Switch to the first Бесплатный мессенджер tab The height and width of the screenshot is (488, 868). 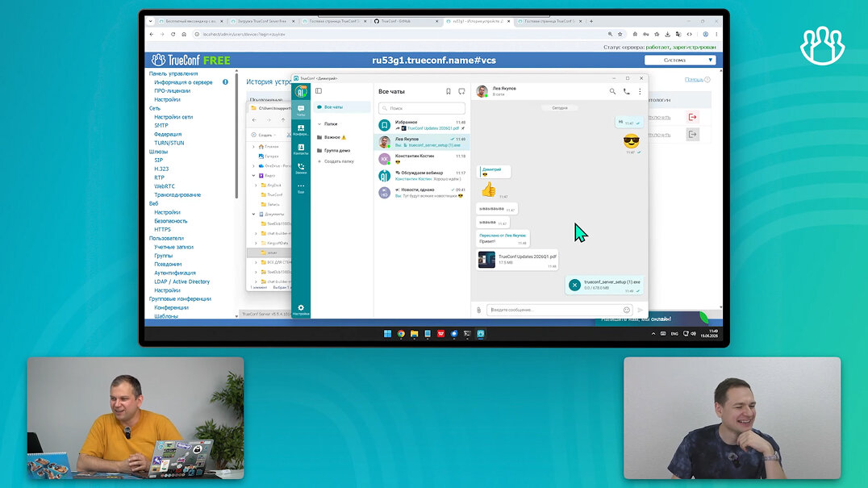click(x=190, y=21)
